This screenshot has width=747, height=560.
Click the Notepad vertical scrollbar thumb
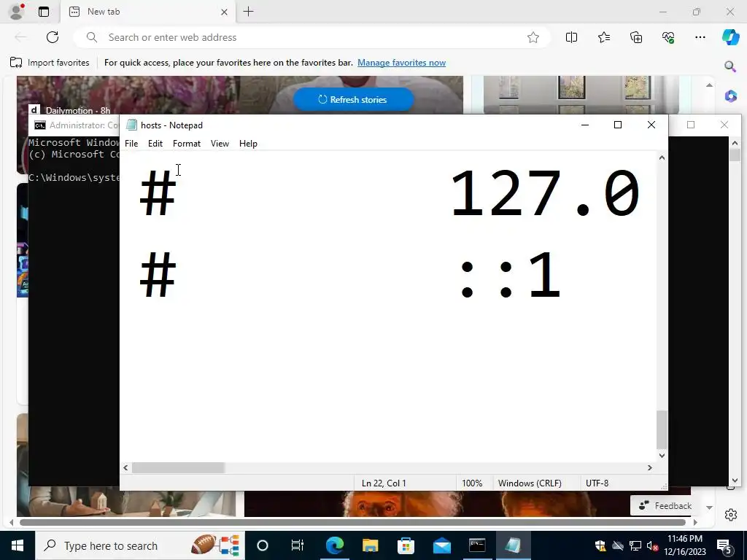[662, 429]
